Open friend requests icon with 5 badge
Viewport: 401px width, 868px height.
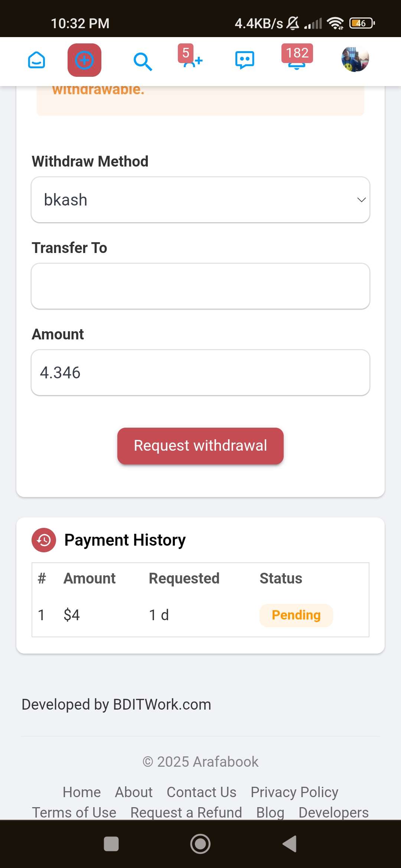[190, 56]
